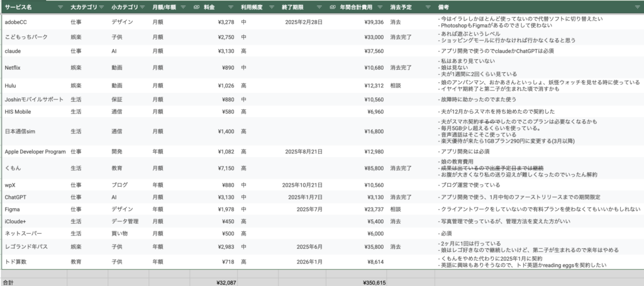The width and height of the screenshot is (644, 286).
Task: Select end date 2025年1月7日 cell
Action: (x=303, y=197)
